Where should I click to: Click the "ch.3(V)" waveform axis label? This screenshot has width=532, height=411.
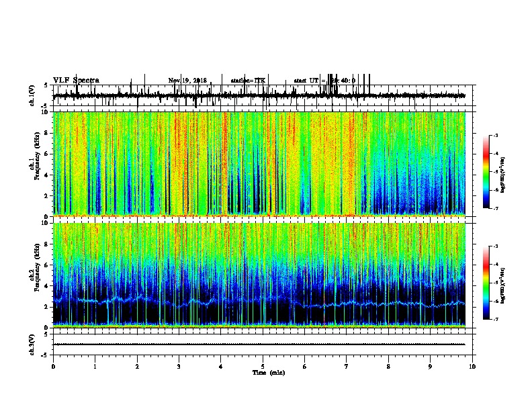coord(32,345)
